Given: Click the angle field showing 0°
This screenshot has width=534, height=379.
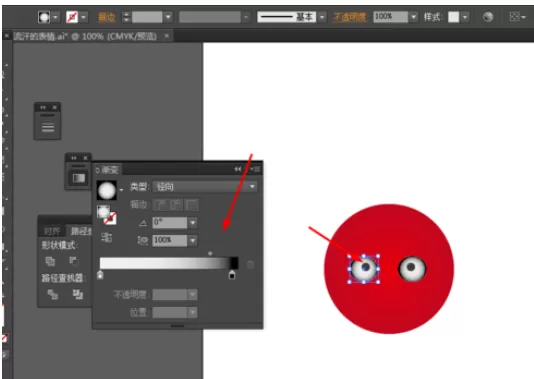Looking at the screenshot, I should coord(170,223).
